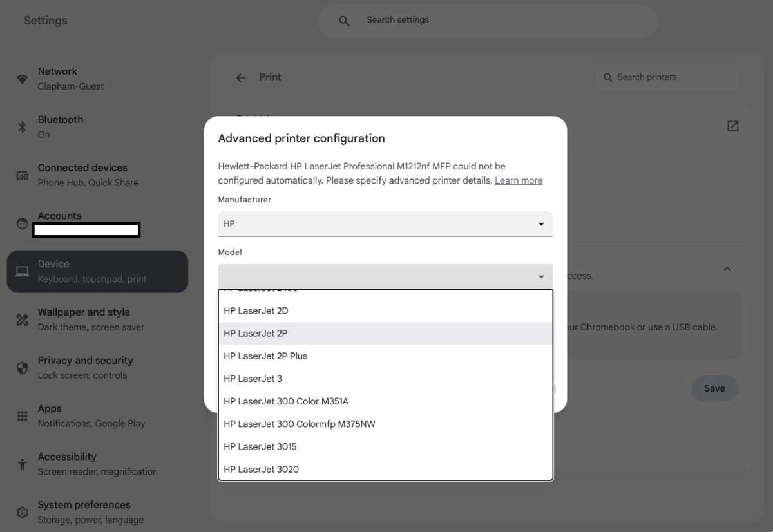Open the Model dropdown field
773x532 pixels.
point(385,276)
